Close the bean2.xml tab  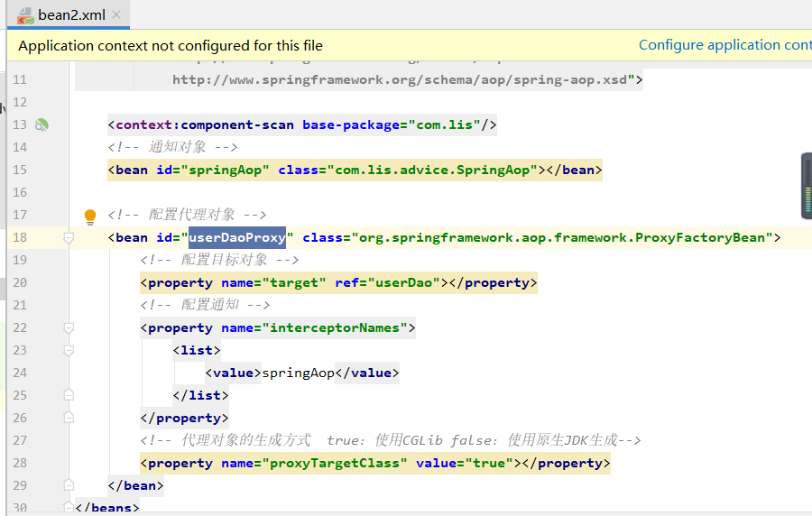point(116,14)
